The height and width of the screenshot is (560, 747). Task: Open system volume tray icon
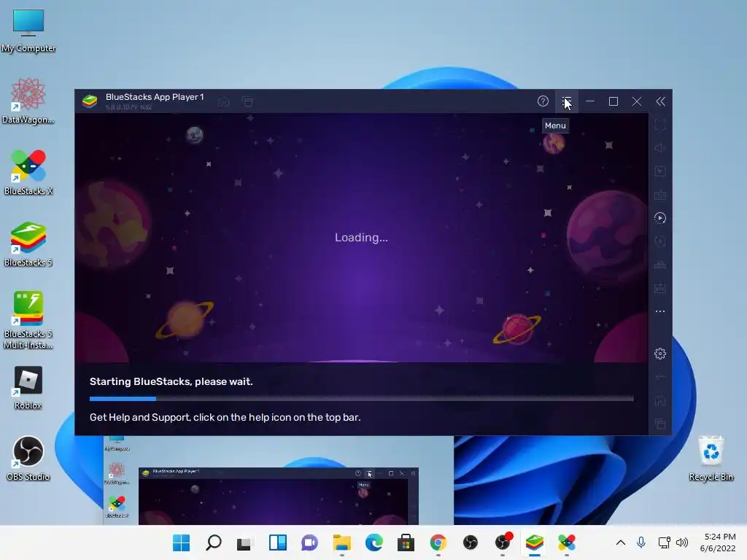click(682, 542)
